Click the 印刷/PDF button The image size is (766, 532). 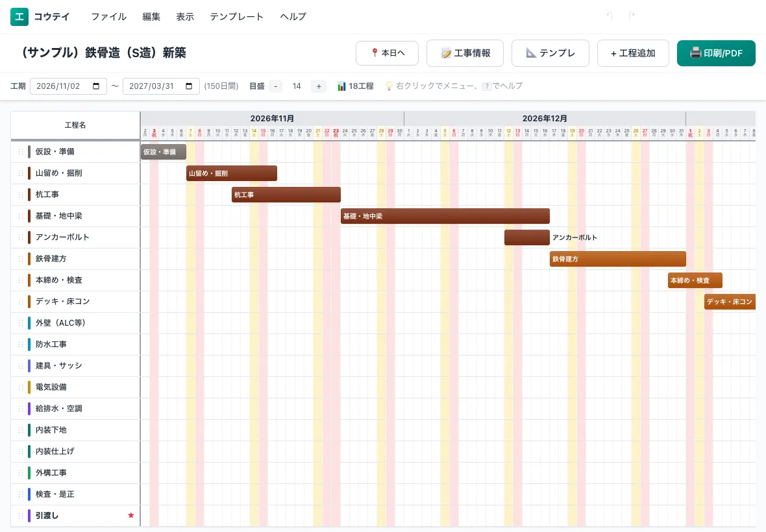[x=716, y=53]
